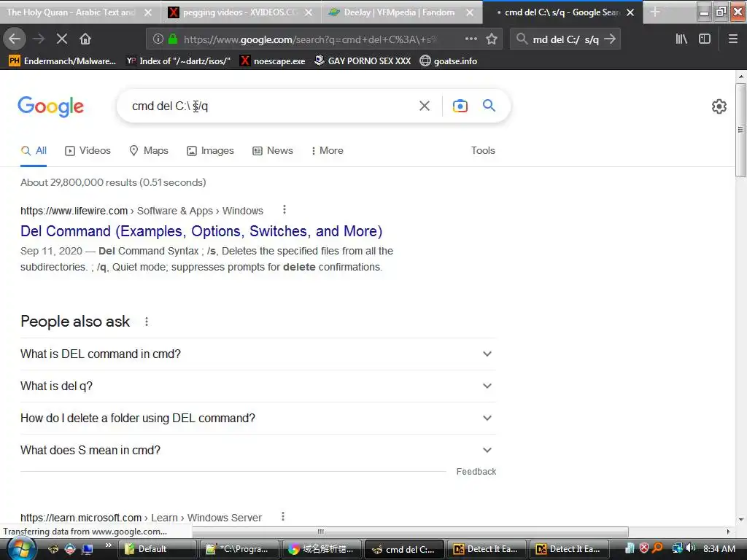The image size is (747, 560).
Task: Open options dots beside learn.microsoft.com result
Action: coord(283,517)
